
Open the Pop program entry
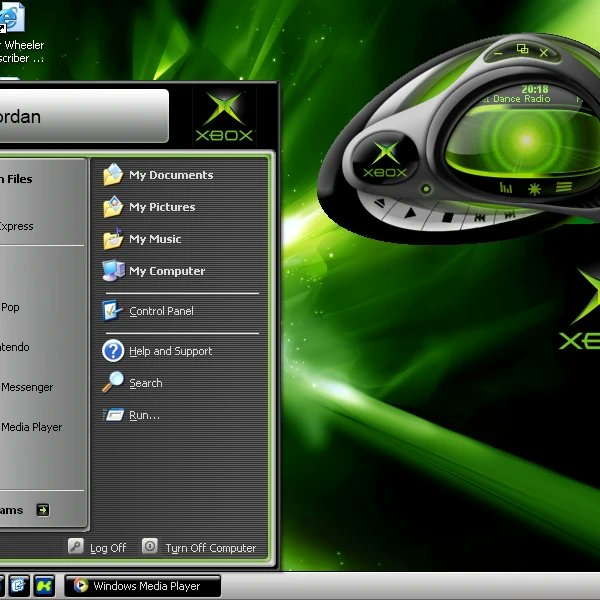point(10,307)
